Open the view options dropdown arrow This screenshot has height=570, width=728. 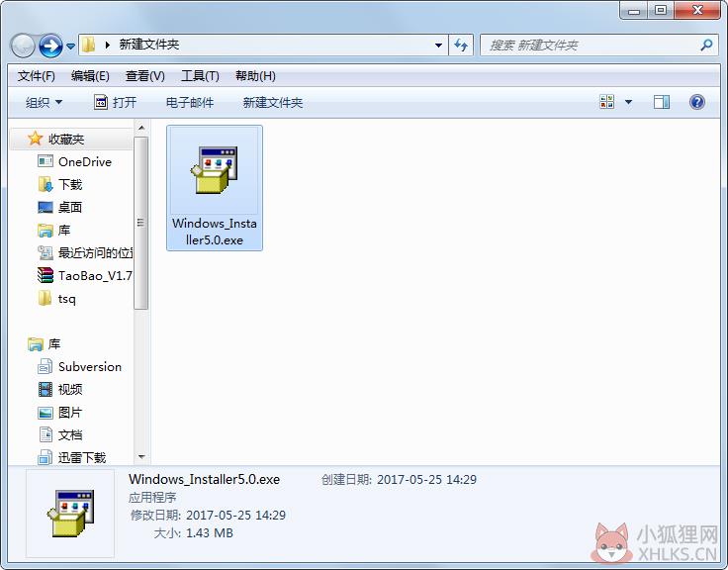click(x=629, y=102)
